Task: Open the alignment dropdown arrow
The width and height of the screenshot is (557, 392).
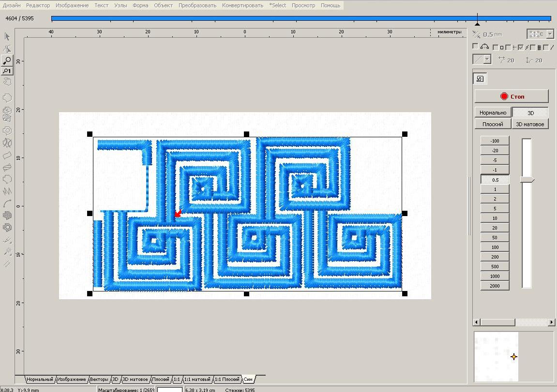Action: [550, 34]
